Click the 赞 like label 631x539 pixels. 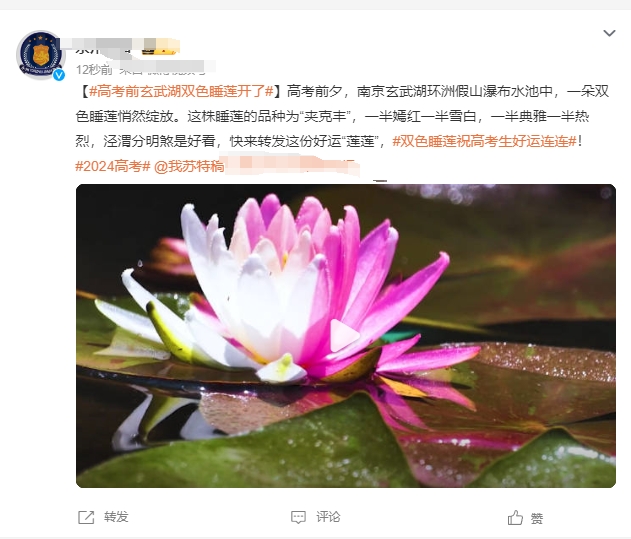point(537,518)
